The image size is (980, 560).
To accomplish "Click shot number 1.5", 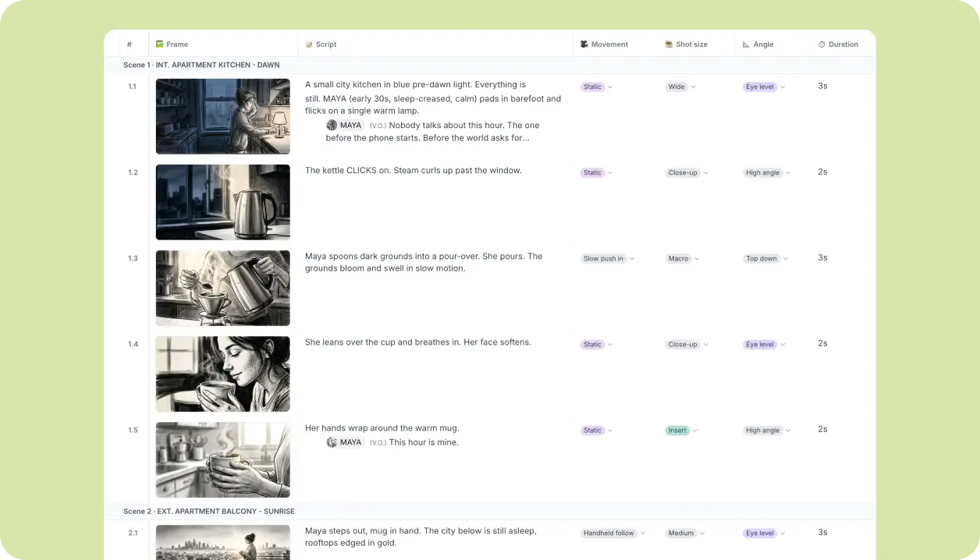I will pos(133,430).
